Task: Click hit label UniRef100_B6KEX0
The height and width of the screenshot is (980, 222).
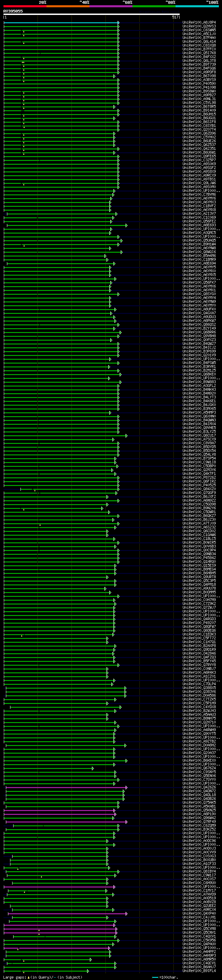Action: [199, 761]
